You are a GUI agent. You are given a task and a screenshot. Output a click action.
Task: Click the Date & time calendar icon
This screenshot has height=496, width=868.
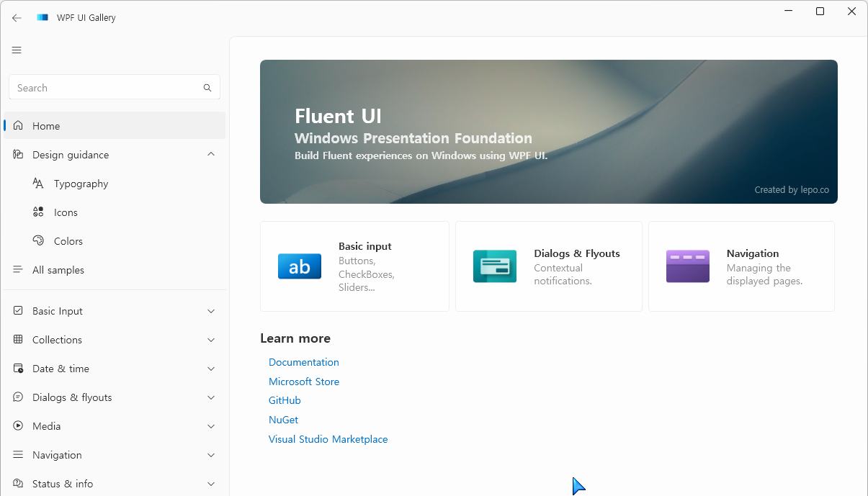coord(18,369)
